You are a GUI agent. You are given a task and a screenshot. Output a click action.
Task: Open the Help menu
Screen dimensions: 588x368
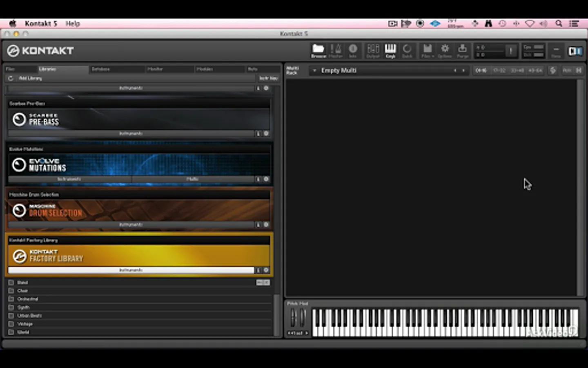click(x=73, y=23)
